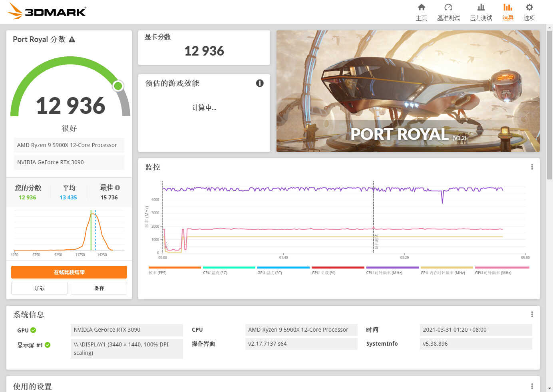Image resolution: width=553 pixels, height=392 pixels.
Task: Toggle the CPU 时钟频率 (MHz) legend
Action: coord(392,271)
